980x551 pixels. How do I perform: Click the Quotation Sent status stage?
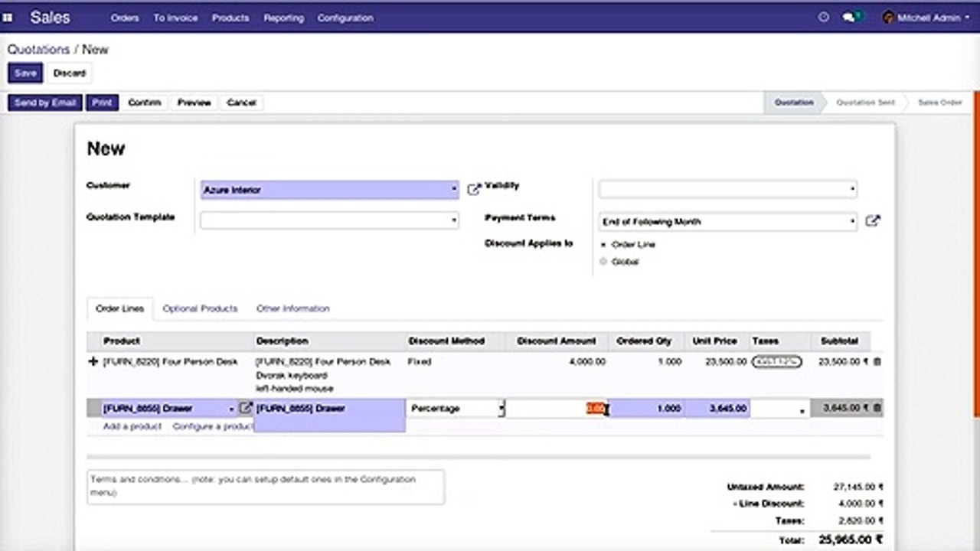tap(865, 103)
